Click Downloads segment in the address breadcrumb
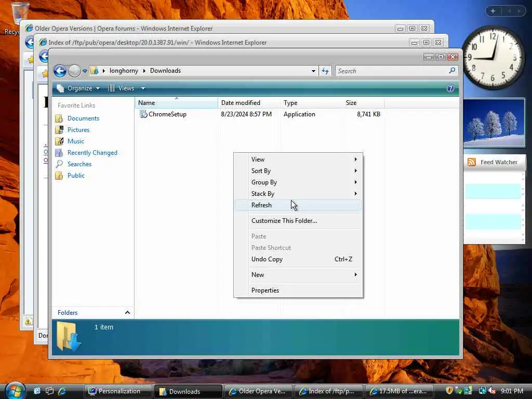 click(165, 71)
